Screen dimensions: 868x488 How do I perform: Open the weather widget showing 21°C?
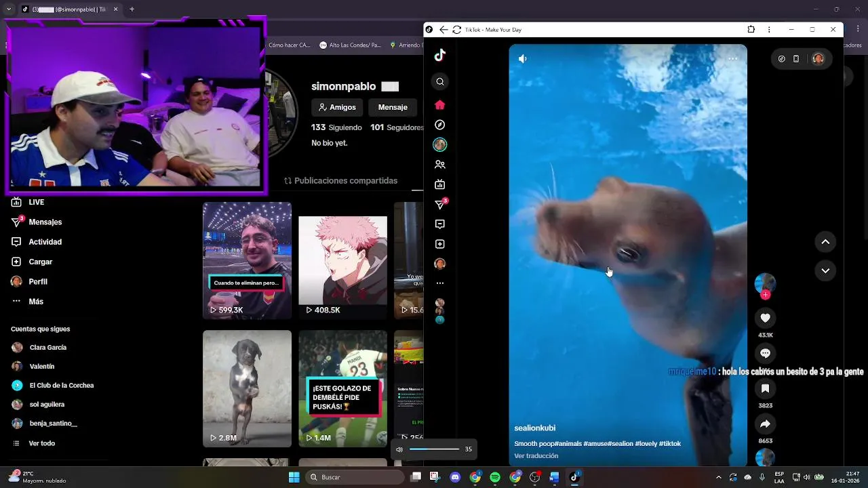tap(37, 477)
